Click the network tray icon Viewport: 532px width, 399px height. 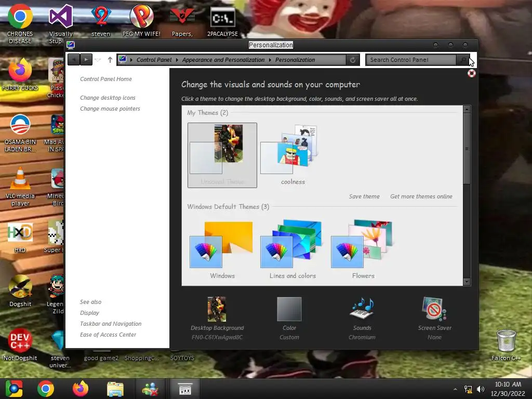pyautogui.click(x=468, y=389)
